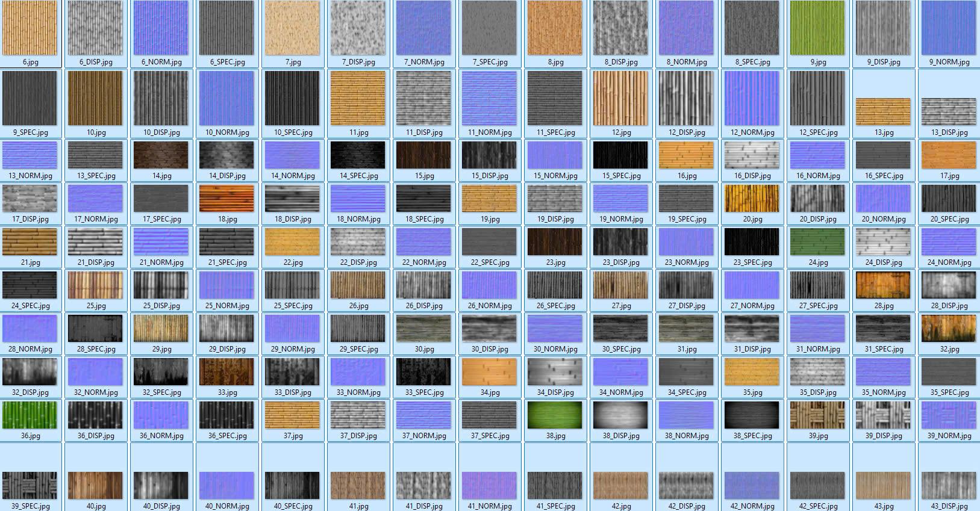Choose the 12_DISP.jpg displacement map
Image resolution: width=980 pixels, height=511 pixels.
(686, 99)
